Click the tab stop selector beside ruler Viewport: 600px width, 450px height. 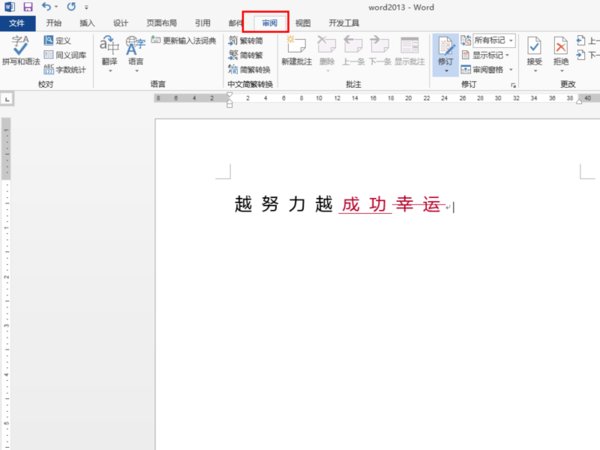click(7, 99)
